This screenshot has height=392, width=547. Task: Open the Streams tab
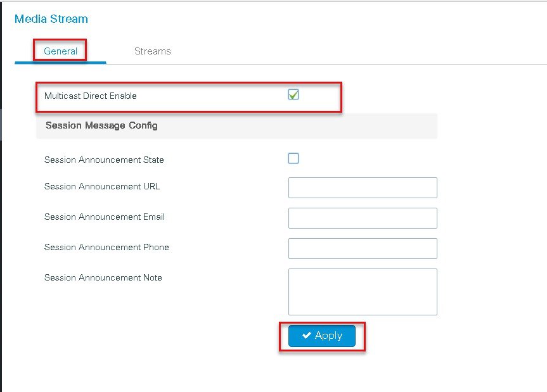[153, 51]
